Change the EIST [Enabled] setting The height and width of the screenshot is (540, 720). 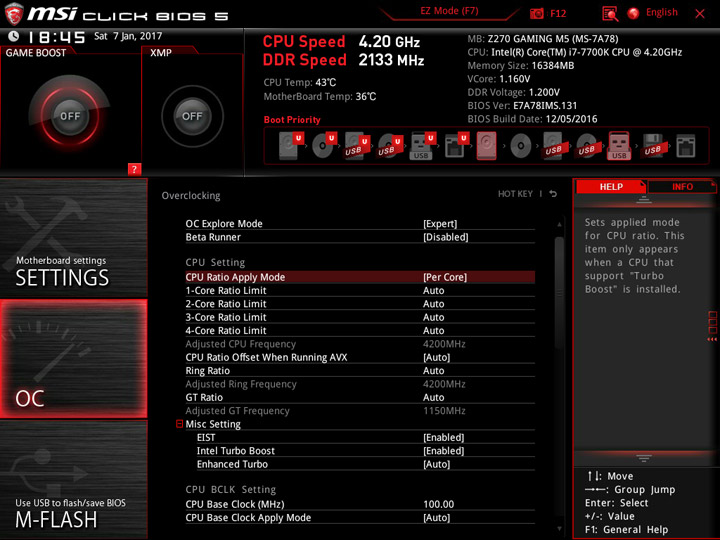366,437
